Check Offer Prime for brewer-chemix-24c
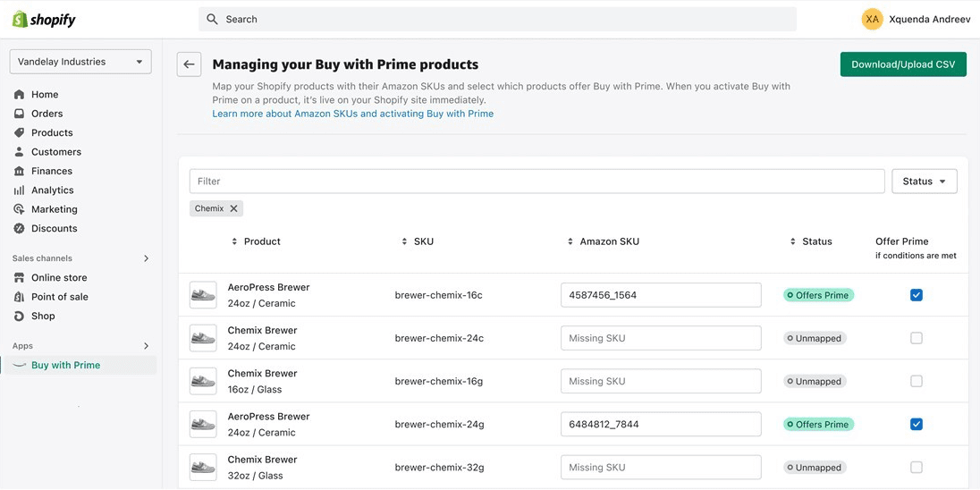Image resolution: width=980 pixels, height=490 pixels. [x=917, y=338]
